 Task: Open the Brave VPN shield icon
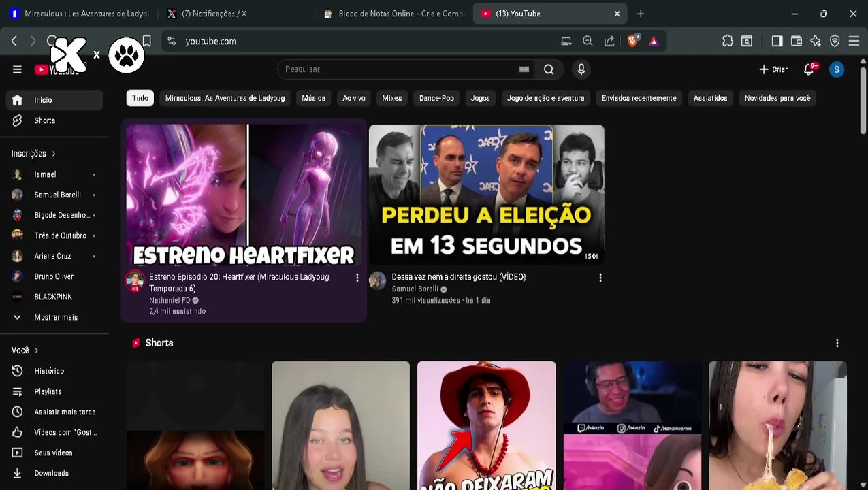coord(835,41)
